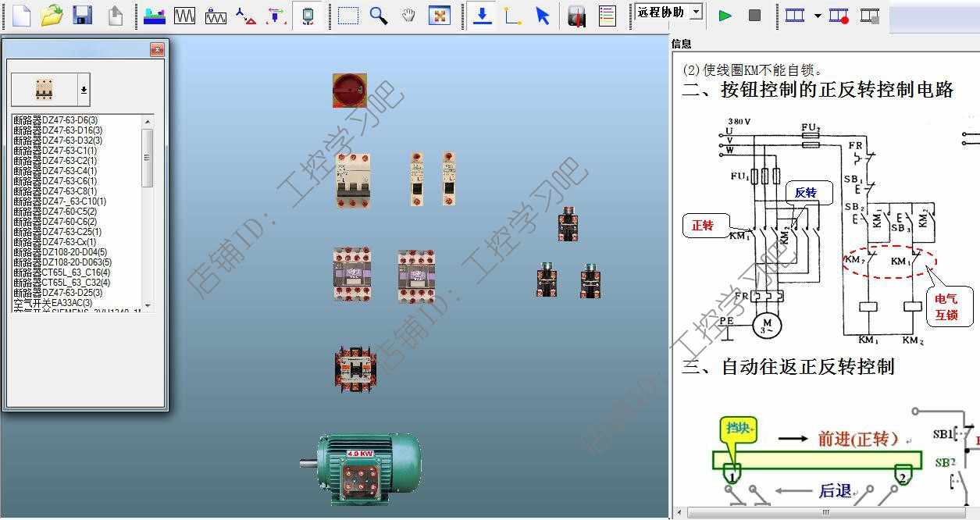Viewport: 980px width, 520px height.
Task: Click the red rotary isolator switch component
Action: pyautogui.click(x=349, y=91)
